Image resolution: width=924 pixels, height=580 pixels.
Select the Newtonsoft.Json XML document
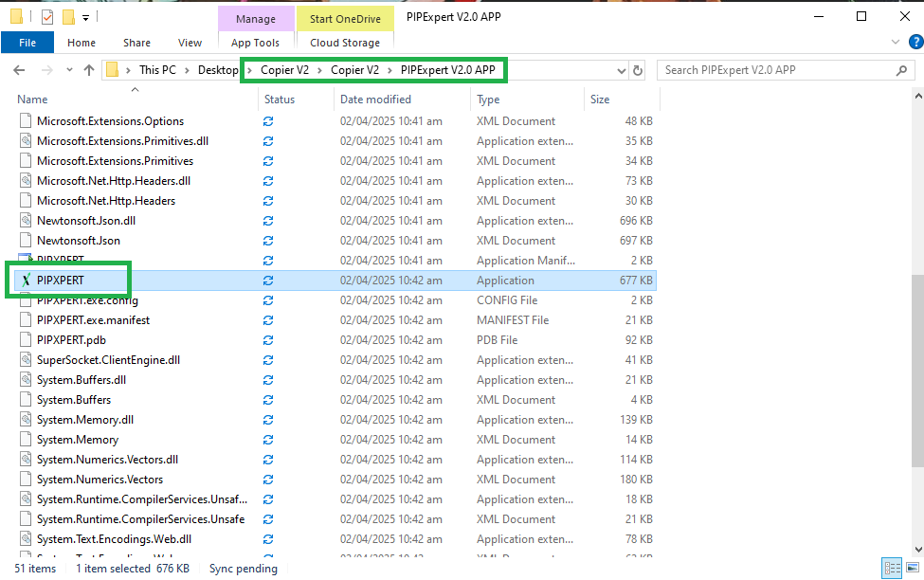point(79,241)
